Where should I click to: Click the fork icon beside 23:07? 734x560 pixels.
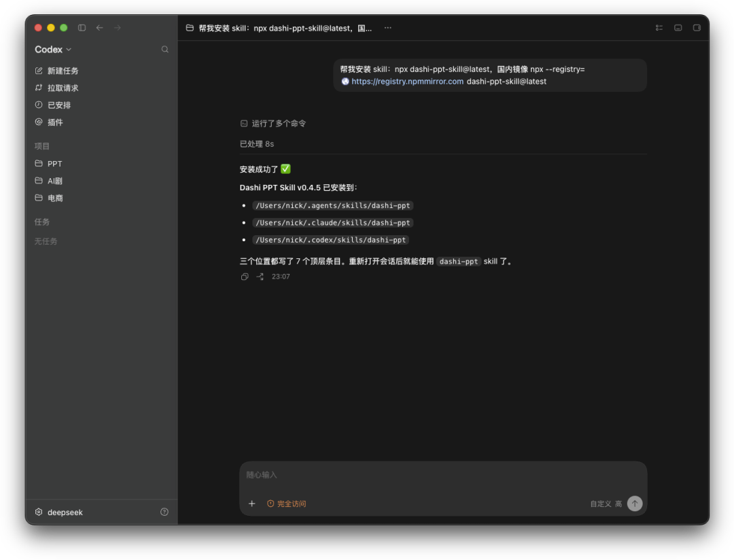click(260, 277)
